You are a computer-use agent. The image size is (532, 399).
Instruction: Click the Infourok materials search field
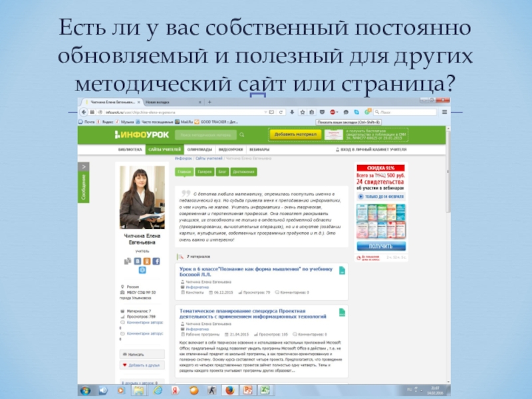pos(205,135)
